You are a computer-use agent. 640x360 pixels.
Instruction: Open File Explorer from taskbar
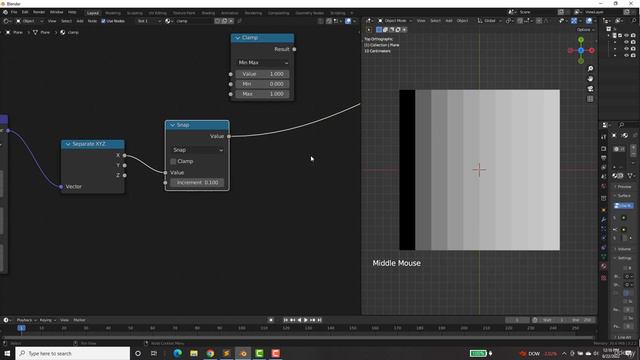[x=194, y=353]
